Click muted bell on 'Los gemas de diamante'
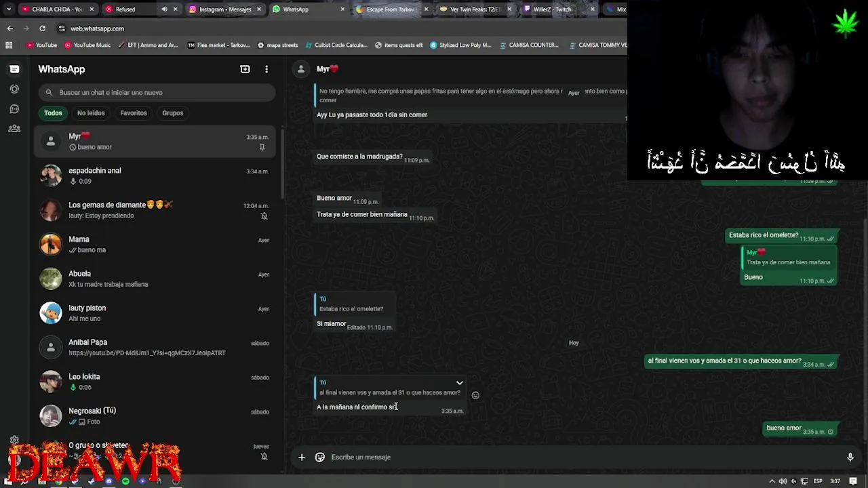 (264, 216)
